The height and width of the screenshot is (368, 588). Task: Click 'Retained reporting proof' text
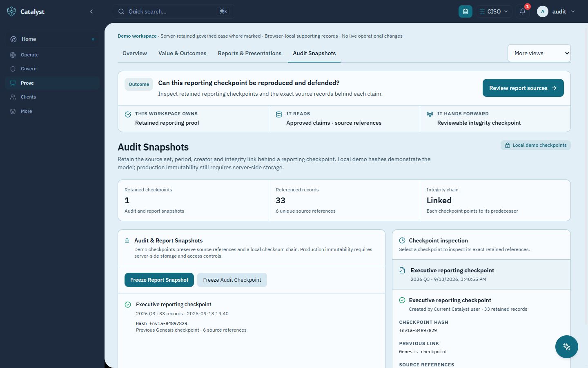[167, 123]
